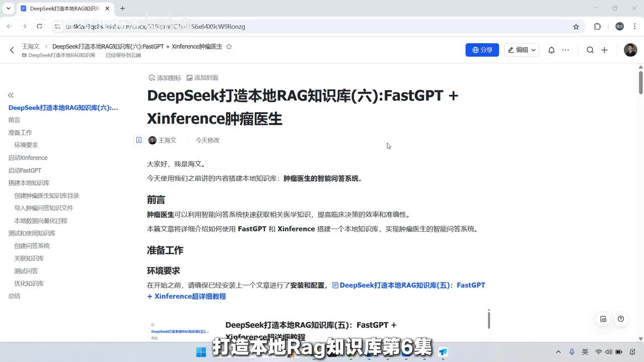Click the heading 前言 in the document
Image resolution: width=644 pixels, height=362 pixels.
pyautogui.click(x=156, y=200)
